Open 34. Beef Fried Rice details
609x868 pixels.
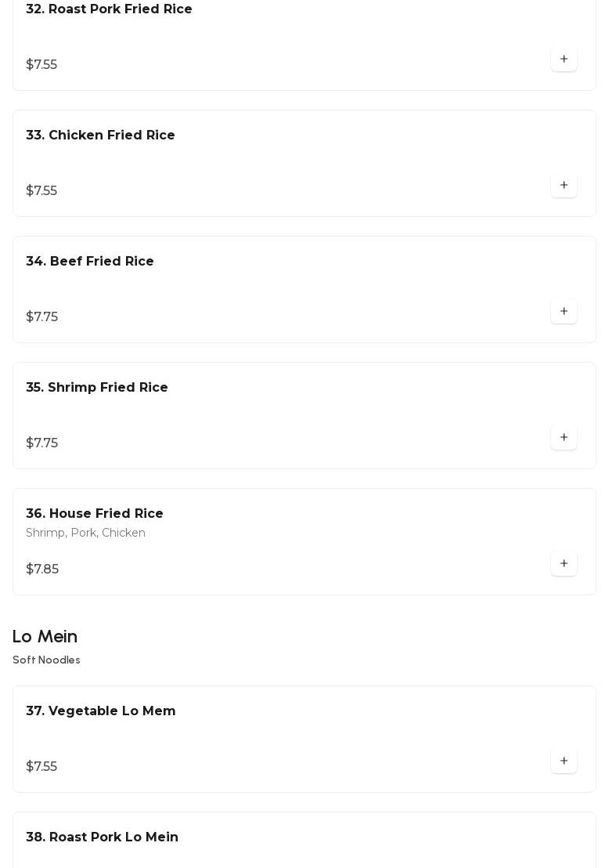(x=90, y=262)
